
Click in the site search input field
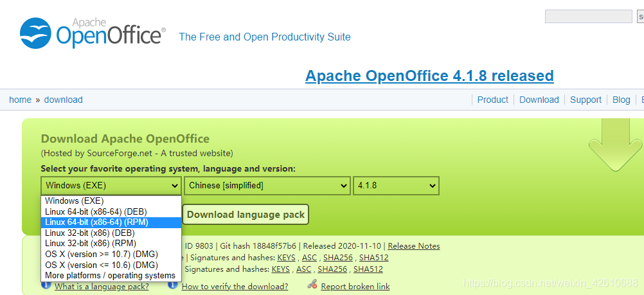pos(588,17)
